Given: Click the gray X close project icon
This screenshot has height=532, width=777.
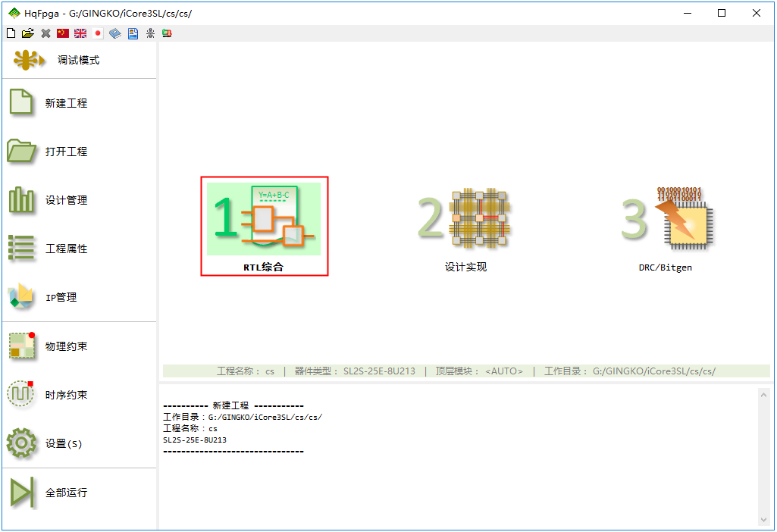Looking at the screenshot, I should pyautogui.click(x=45, y=33).
